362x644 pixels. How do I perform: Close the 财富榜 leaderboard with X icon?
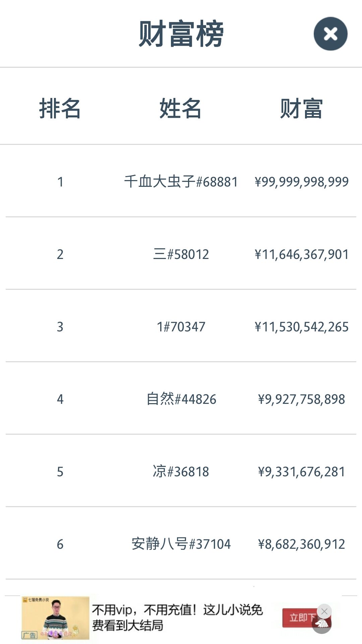coord(330,34)
